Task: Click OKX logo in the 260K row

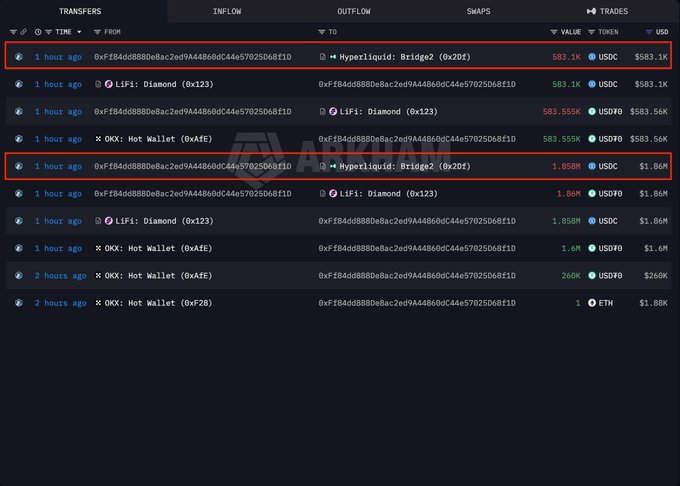Action: pyautogui.click(x=98, y=275)
